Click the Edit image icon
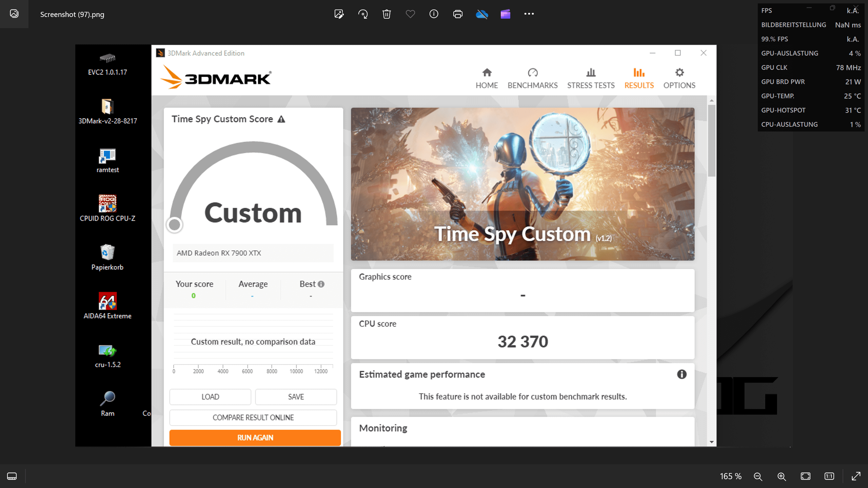The image size is (868, 488). [339, 14]
